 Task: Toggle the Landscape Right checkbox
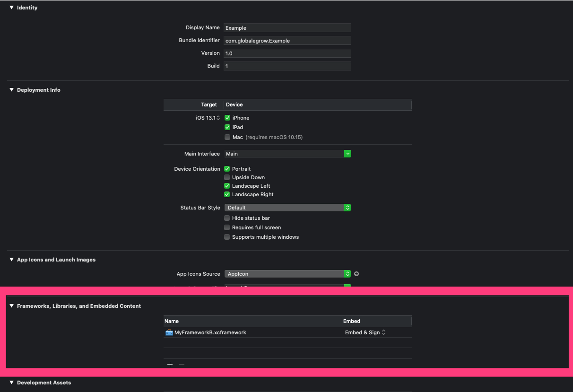(227, 194)
